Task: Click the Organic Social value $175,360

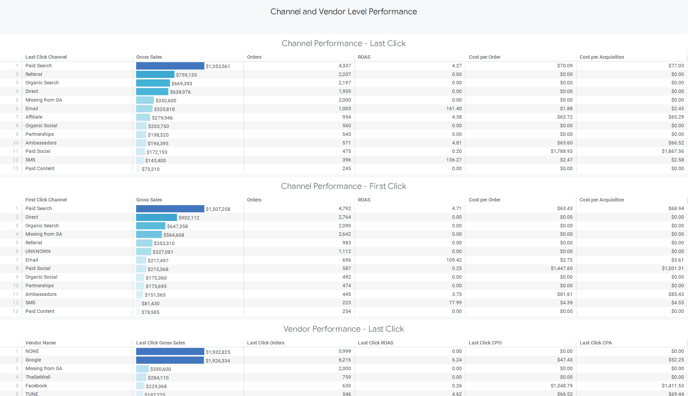Action: coord(157,278)
